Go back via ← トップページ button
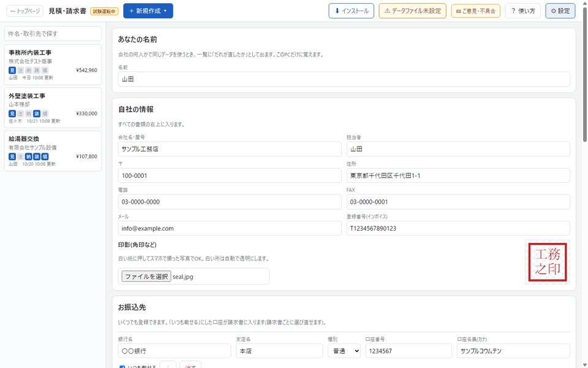 tap(25, 11)
